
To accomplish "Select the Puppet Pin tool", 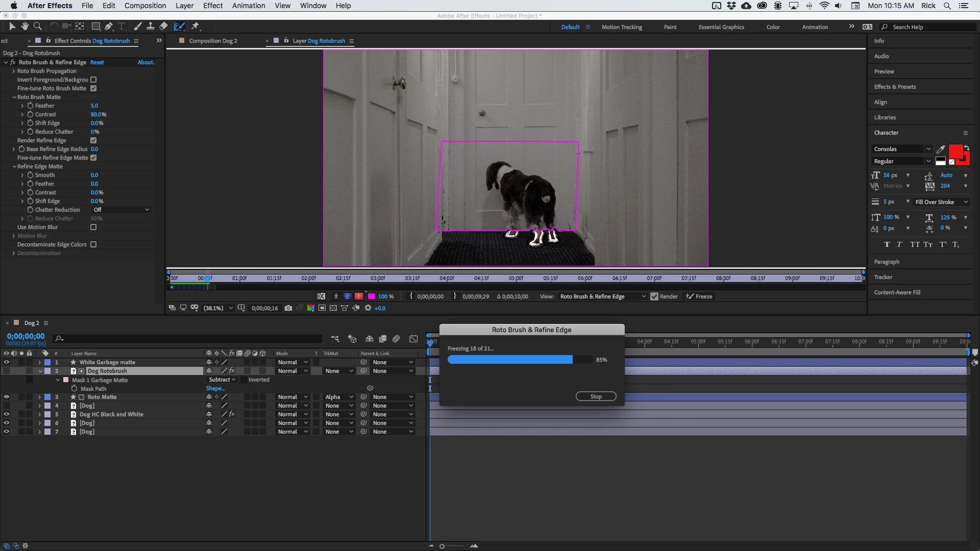I will point(195,26).
